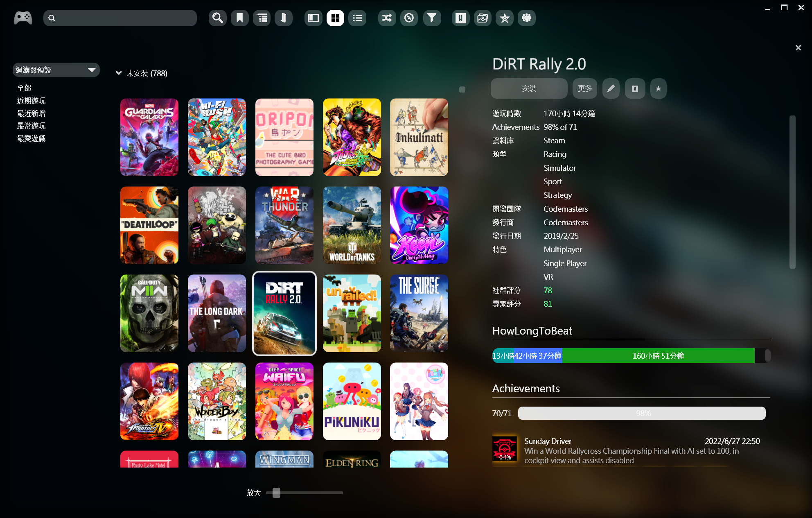Select the Charlie Murder cover

click(217, 225)
